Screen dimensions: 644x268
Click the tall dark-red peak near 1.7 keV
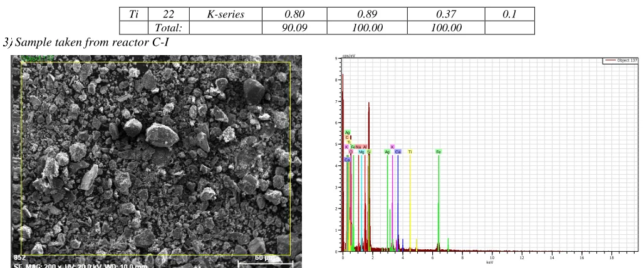369,177
